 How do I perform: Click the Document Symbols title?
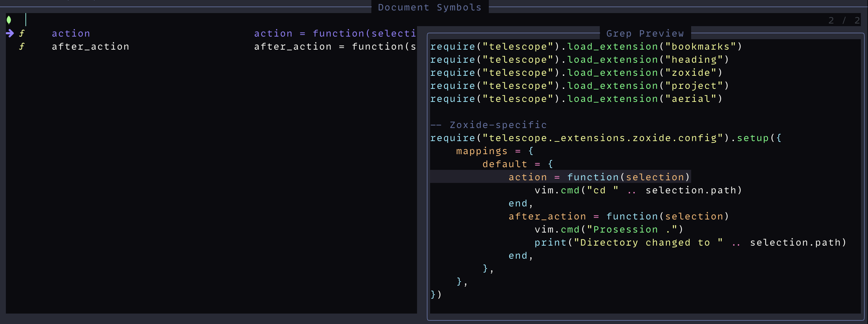(430, 7)
